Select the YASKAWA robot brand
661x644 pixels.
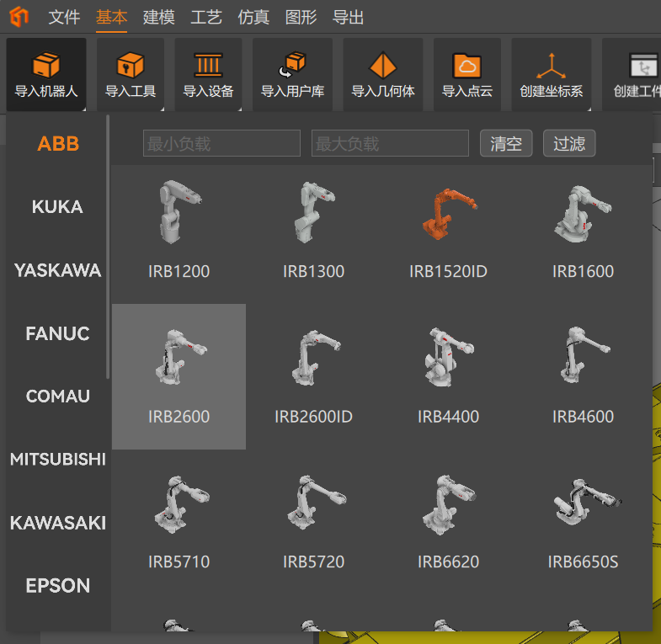(x=58, y=270)
